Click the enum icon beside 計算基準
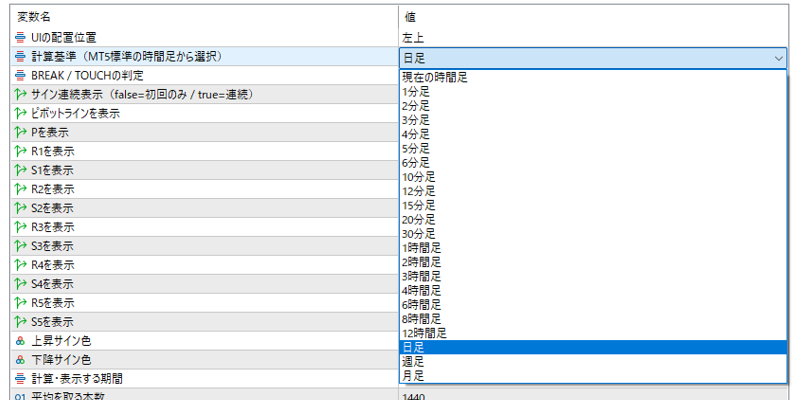The image size is (800, 400). [20, 57]
